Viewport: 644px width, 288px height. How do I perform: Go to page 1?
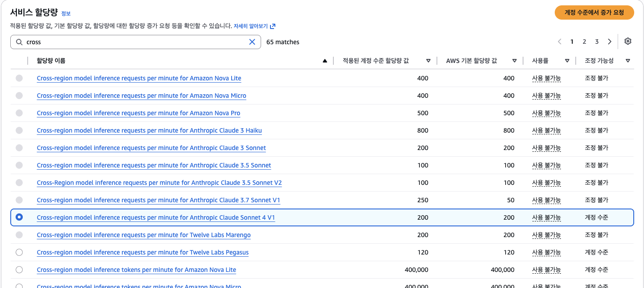[x=572, y=42]
